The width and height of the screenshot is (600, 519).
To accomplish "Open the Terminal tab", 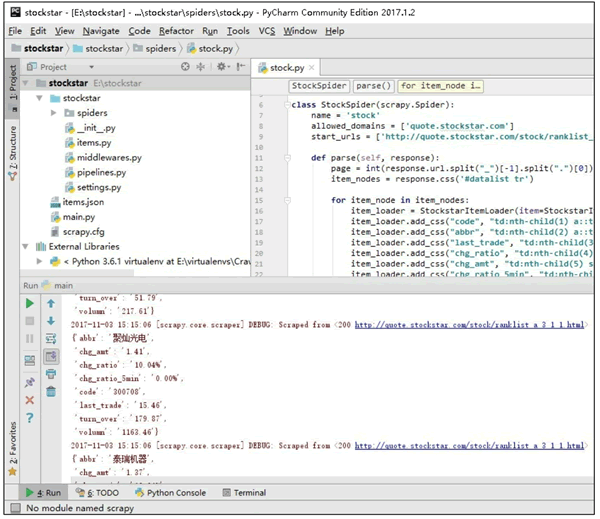I will 245,493.
